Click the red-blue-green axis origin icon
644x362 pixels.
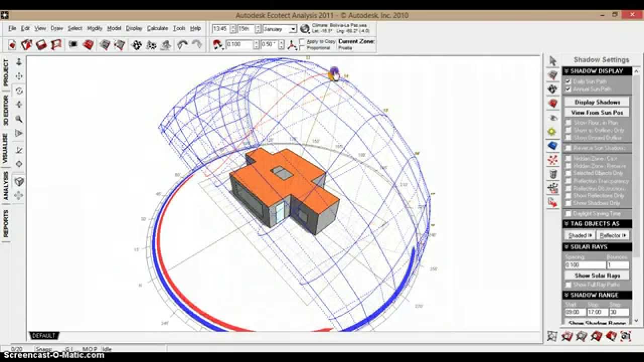pos(292,45)
